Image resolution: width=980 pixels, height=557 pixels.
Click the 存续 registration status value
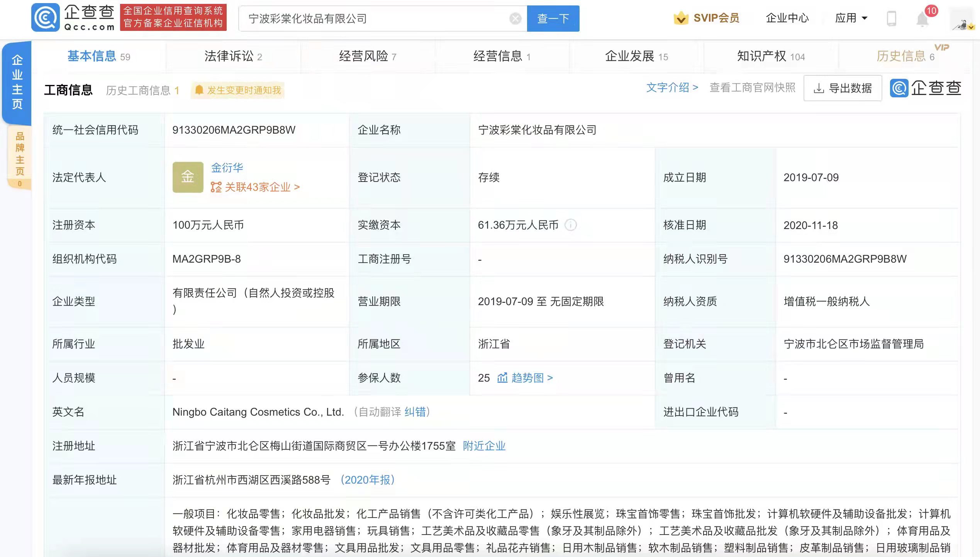pos(488,177)
